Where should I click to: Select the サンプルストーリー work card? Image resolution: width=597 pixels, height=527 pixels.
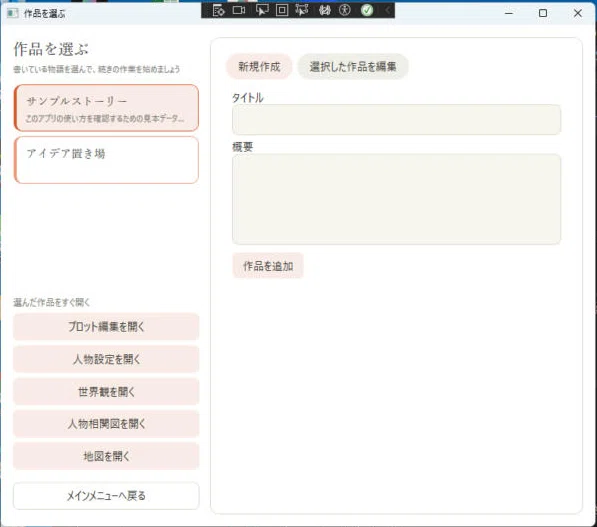tap(106, 108)
